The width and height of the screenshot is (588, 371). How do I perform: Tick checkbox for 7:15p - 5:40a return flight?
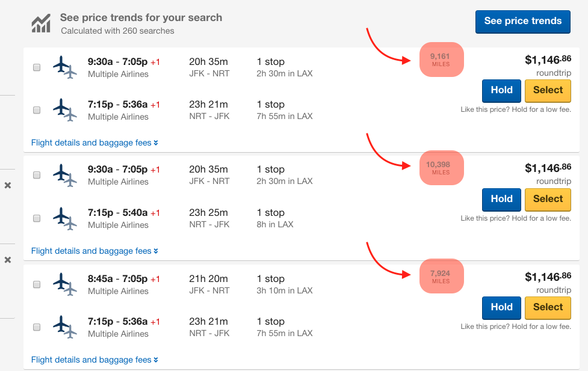[37, 218]
